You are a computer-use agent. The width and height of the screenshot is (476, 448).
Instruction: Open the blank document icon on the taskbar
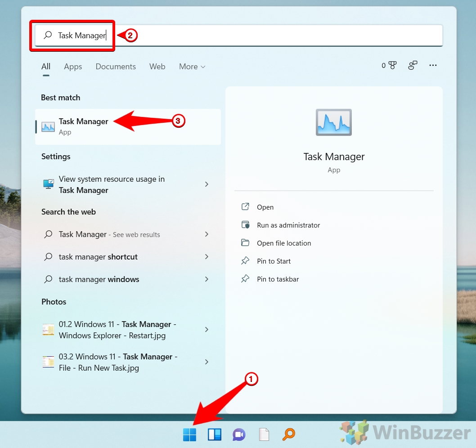(x=264, y=435)
